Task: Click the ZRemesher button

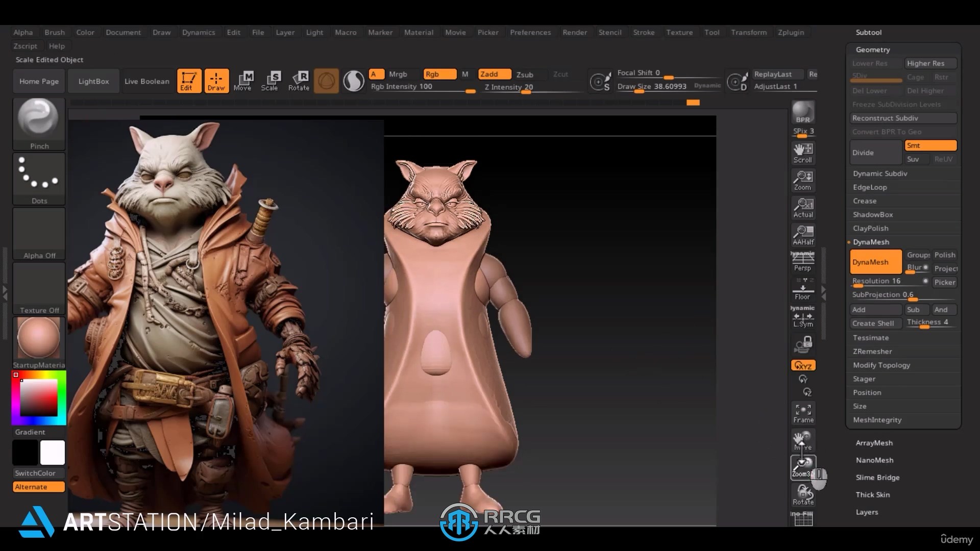Action: point(873,350)
